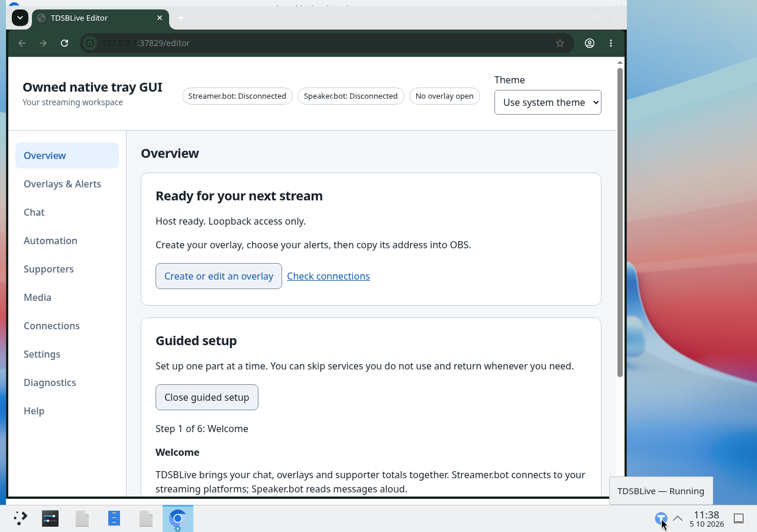Open the application launcher on the taskbar
757x532 pixels.
tap(20, 518)
